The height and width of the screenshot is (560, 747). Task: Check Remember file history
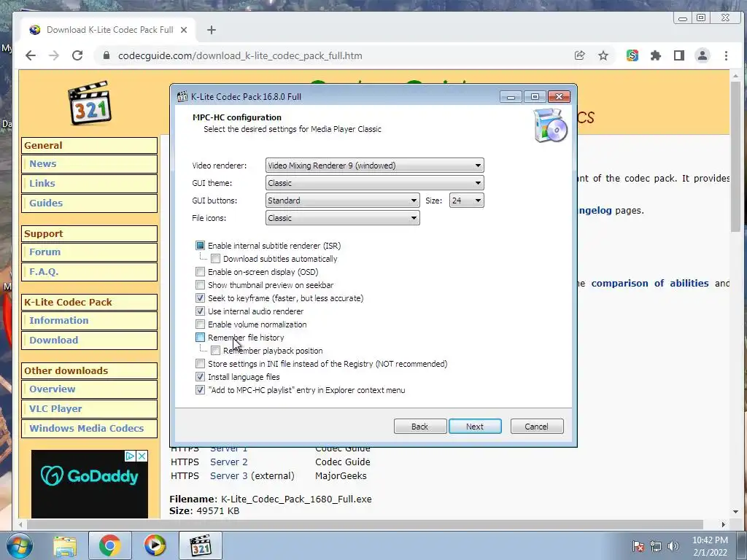click(200, 338)
